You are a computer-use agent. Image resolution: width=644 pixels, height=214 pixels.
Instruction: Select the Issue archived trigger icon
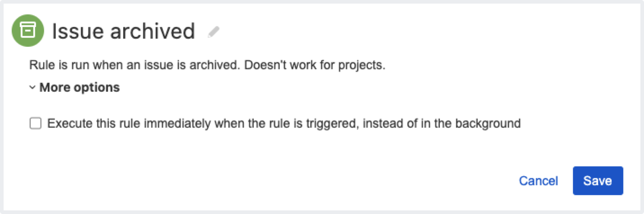coord(28,31)
